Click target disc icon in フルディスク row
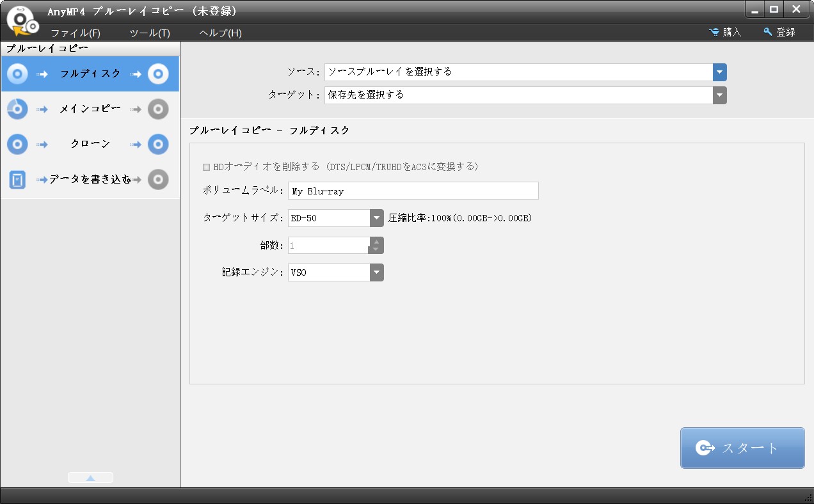Image resolution: width=814 pixels, height=504 pixels. tap(158, 74)
